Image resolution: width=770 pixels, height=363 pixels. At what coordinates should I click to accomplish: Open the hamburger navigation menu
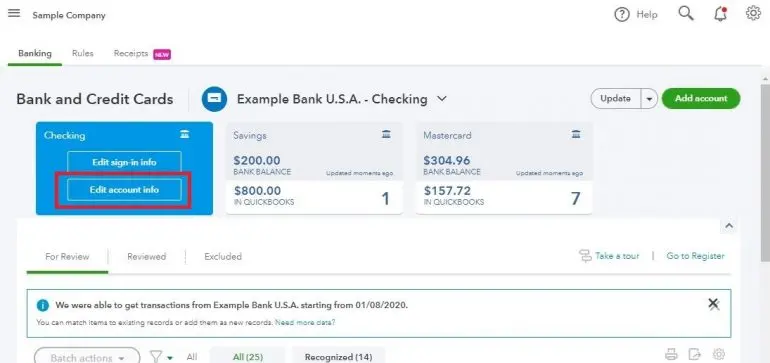[14, 13]
